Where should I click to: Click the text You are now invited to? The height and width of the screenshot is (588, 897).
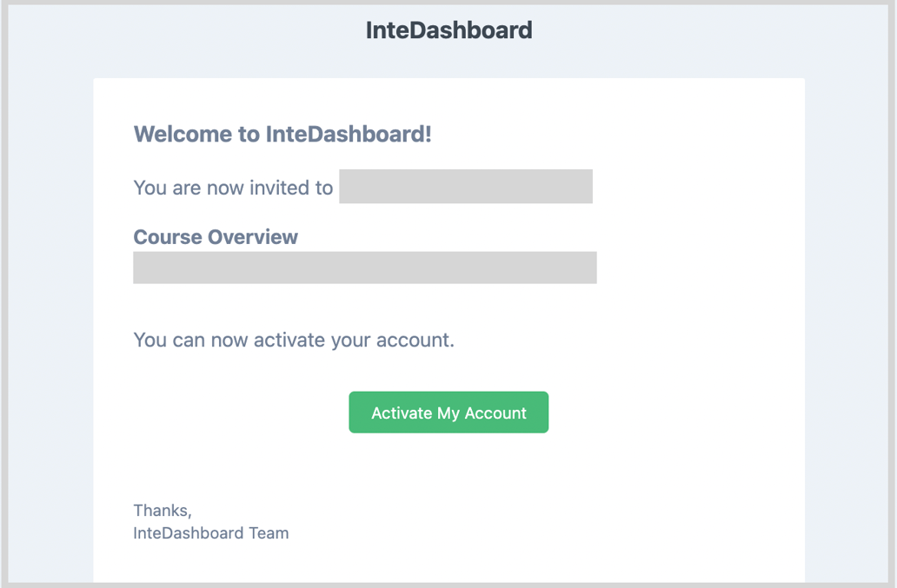coord(232,188)
